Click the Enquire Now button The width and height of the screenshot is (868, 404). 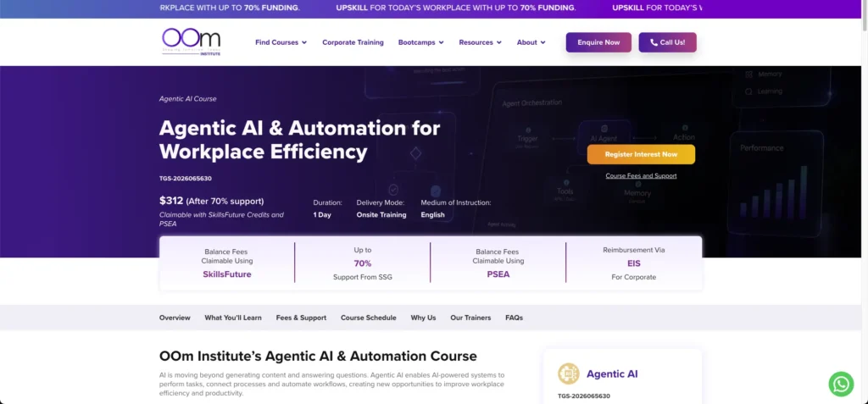click(598, 42)
